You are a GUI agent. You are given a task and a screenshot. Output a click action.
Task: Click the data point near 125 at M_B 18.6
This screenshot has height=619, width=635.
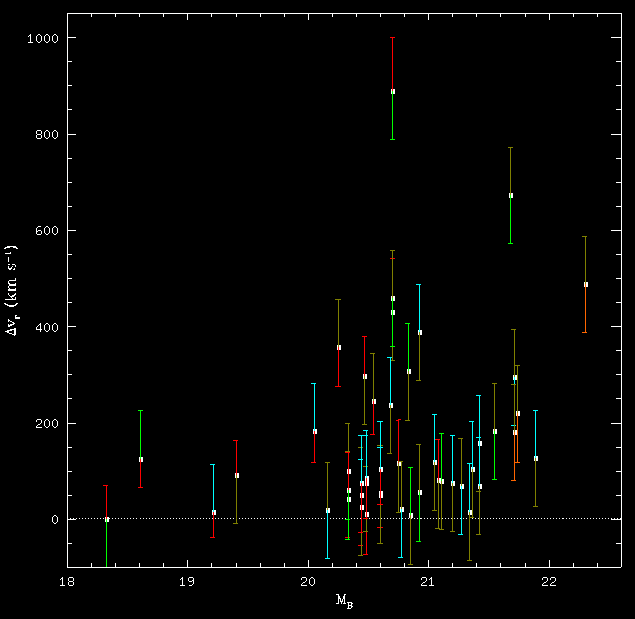point(141,459)
